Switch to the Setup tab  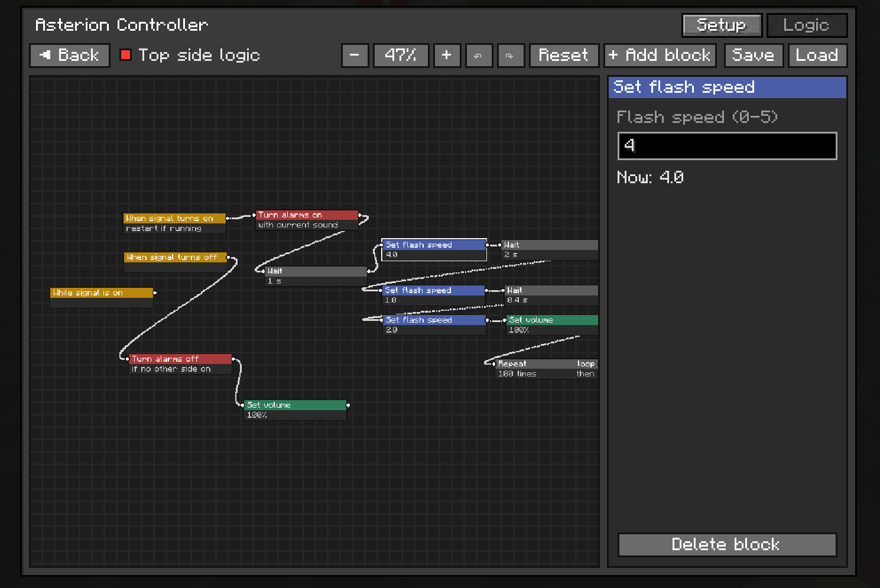click(722, 25)
